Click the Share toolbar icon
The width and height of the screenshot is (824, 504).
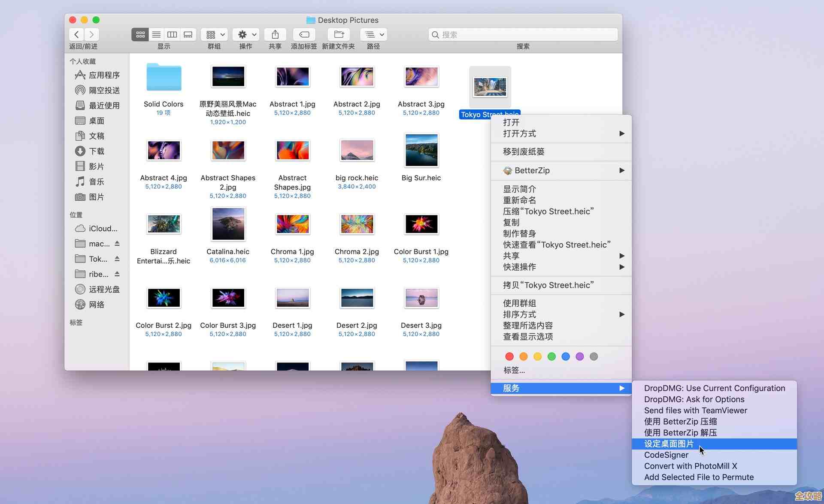[275, 34]
